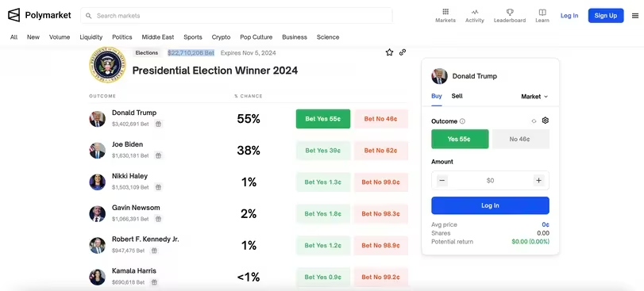Viewport: 644px width, 291px height.
Task: Click the Sign Up button
Action: click(x=606, y=16)
